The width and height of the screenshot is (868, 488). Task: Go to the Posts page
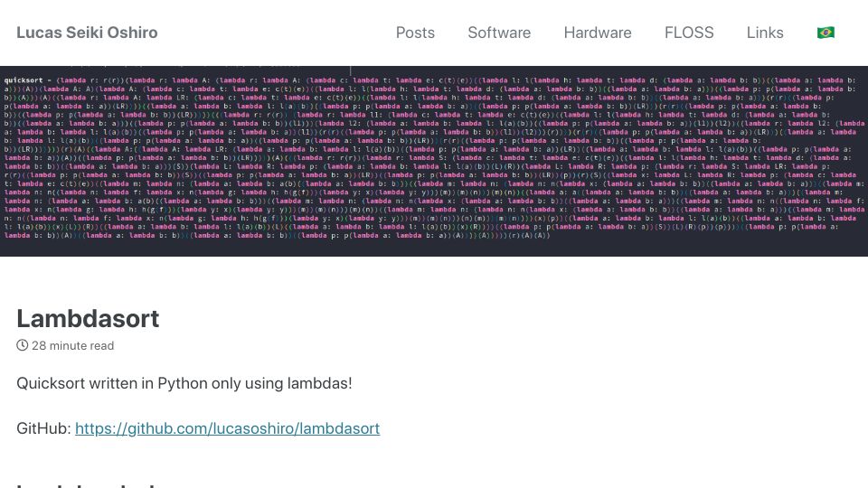click(415, 33)
